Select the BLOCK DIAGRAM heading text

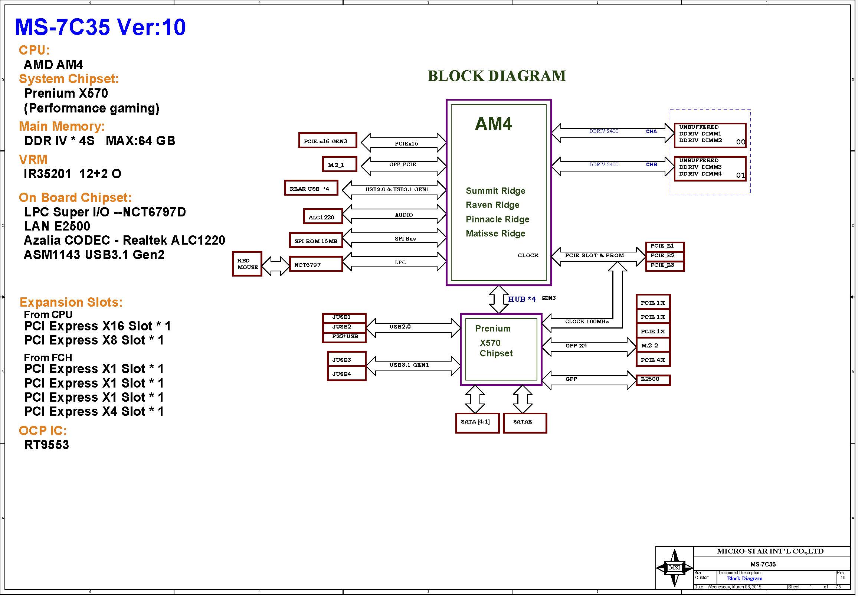[x=497, y=76]
